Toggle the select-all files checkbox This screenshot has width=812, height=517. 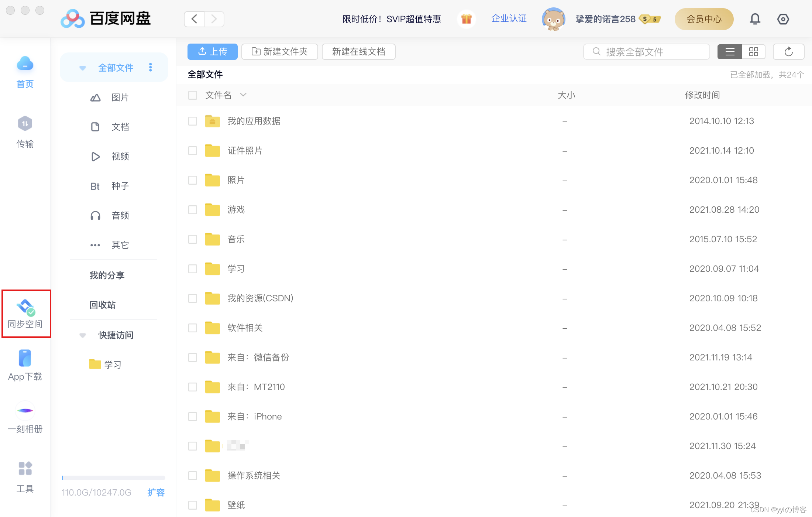click(193, 95)
